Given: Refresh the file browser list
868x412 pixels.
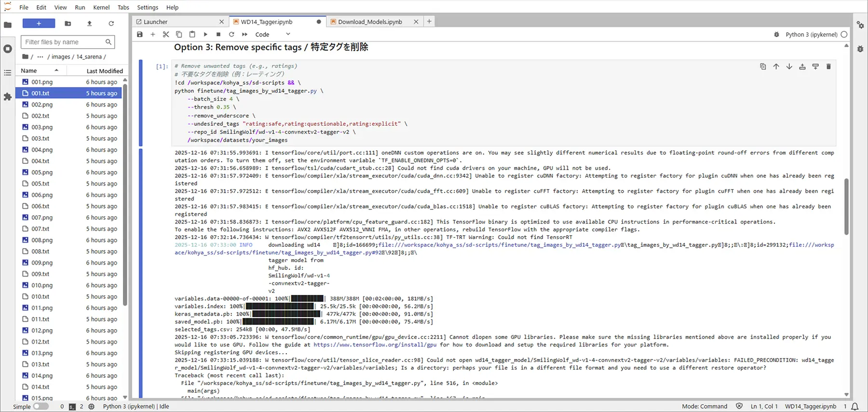Looking at the screenshot, I should (x=111, y=23).
